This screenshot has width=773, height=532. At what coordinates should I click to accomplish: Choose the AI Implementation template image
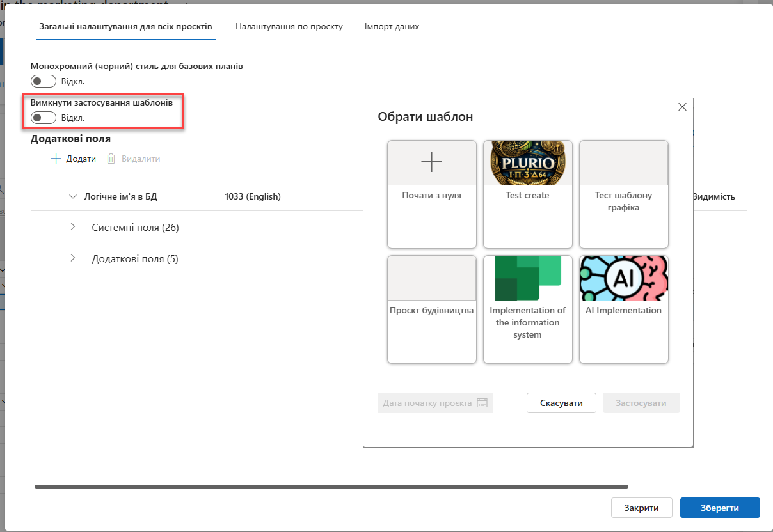pos(624,278)
